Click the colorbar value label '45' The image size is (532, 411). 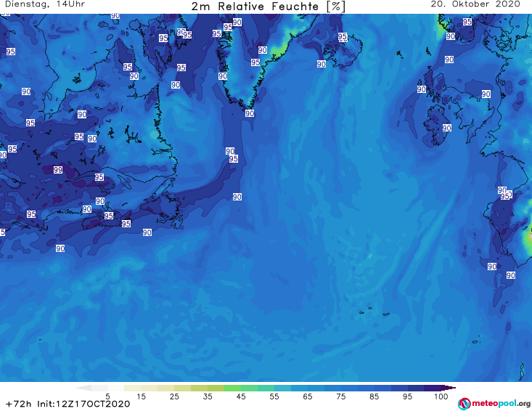pos(240,396)
